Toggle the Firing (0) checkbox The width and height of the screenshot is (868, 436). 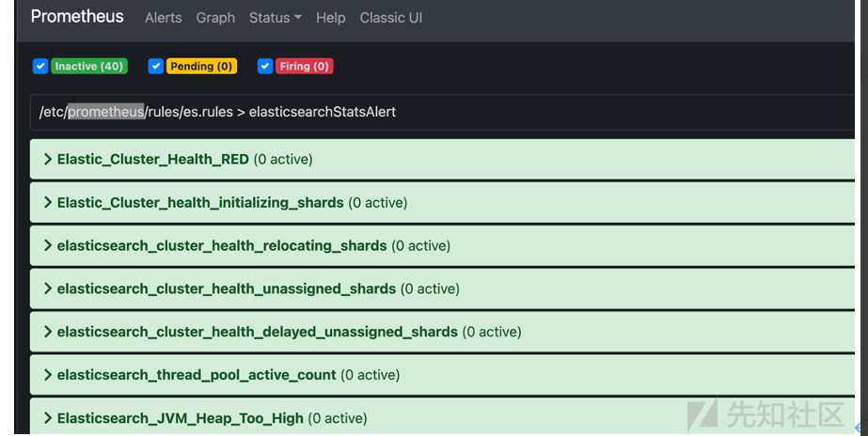coord(264,67)
